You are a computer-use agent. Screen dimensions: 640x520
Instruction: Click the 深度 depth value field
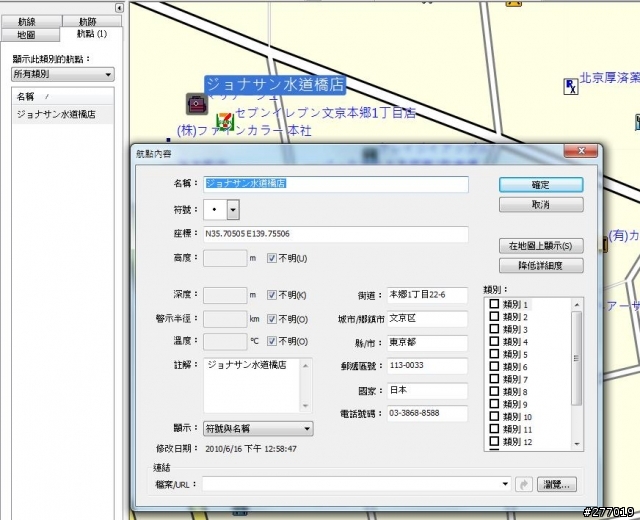coord(225,295)
